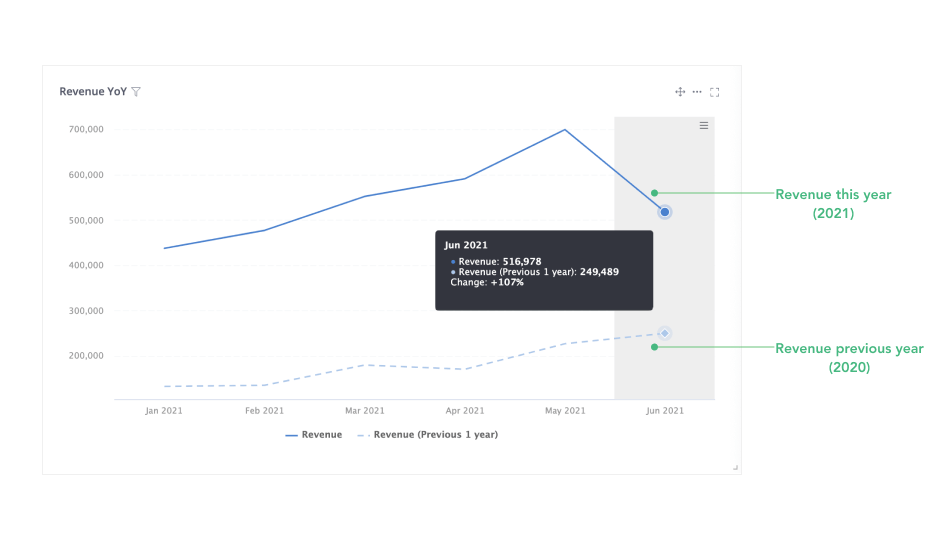Screen dimensions: 950x540
Task: Click the dashed previous year legend swatch
Action: (363, 435)
